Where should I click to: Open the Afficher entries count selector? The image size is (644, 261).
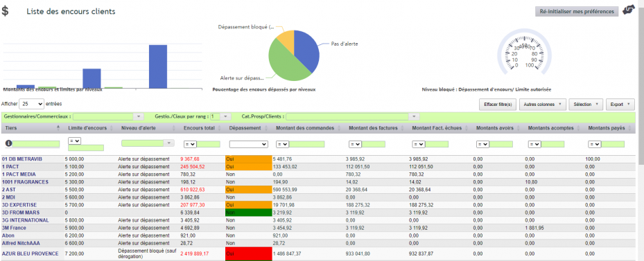31,105
